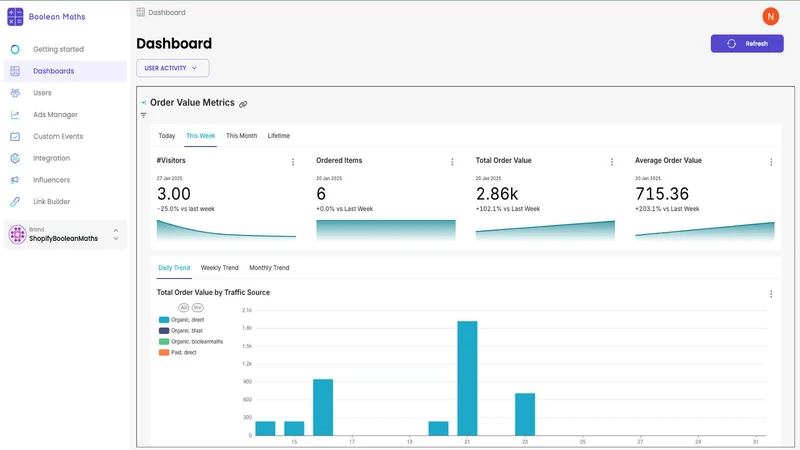
Task: Copy link icon next to Order Value Metrics
Action: point(243,104)
